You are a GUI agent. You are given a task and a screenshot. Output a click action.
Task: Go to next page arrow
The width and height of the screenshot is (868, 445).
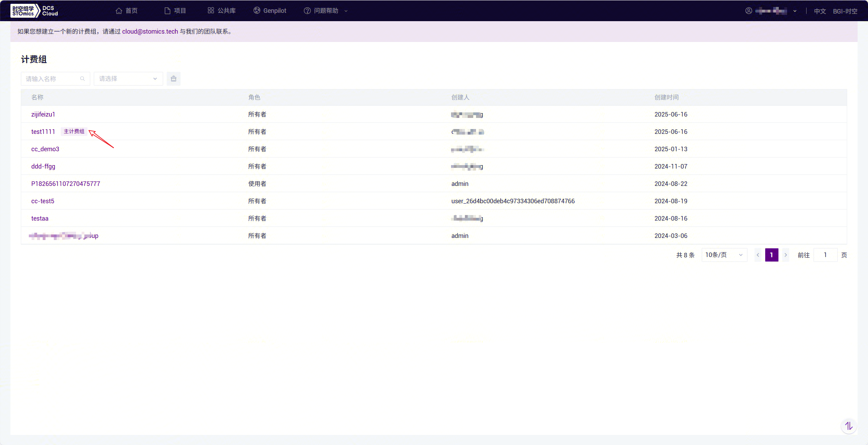coord(785,255)
